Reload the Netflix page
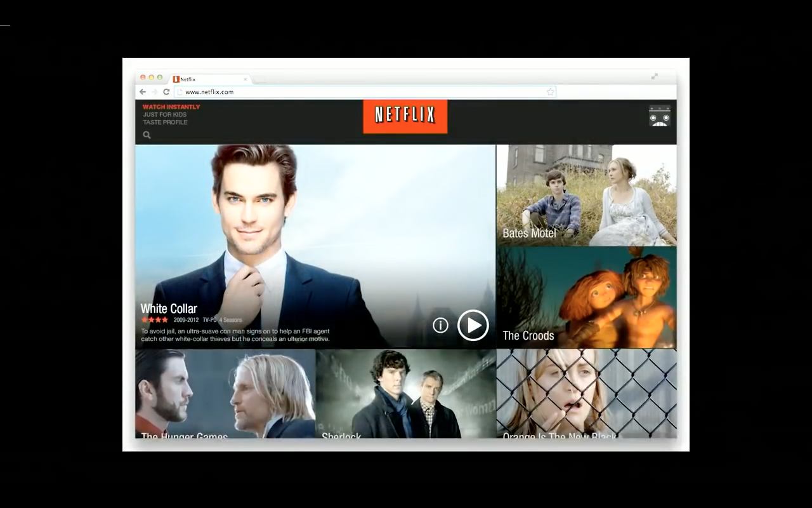The image size is (812, 508). [x=166, y=92]
